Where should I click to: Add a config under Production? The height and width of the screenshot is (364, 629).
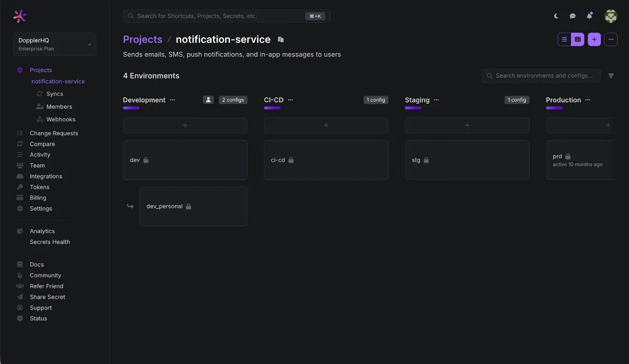tap(580, 126)
